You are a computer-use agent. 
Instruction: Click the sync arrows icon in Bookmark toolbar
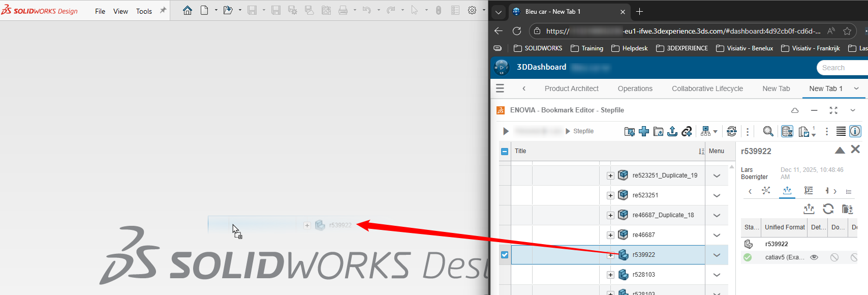coord(731,131)
